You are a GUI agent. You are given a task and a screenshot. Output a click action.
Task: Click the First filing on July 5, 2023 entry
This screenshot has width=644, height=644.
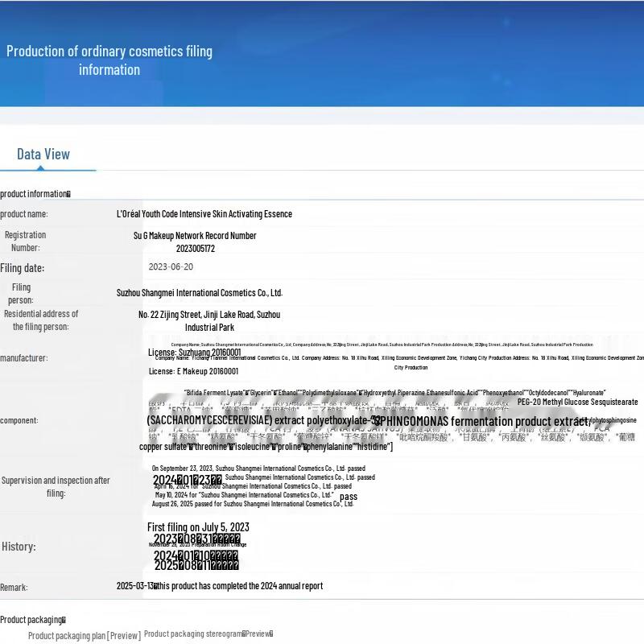[198, 527]
